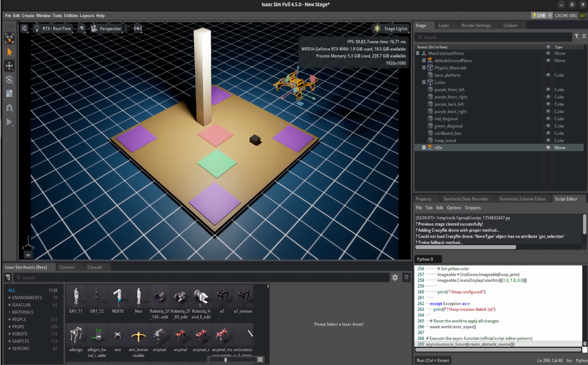Click the Stage panel filter icon
This screenshot has height=365, width=588.
(x=576, y=36)
